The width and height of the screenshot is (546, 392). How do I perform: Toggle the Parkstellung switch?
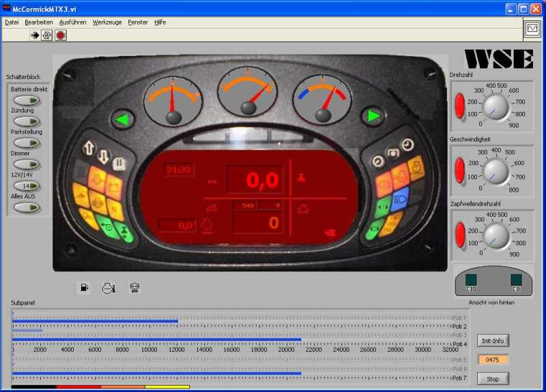click(27, 143)
